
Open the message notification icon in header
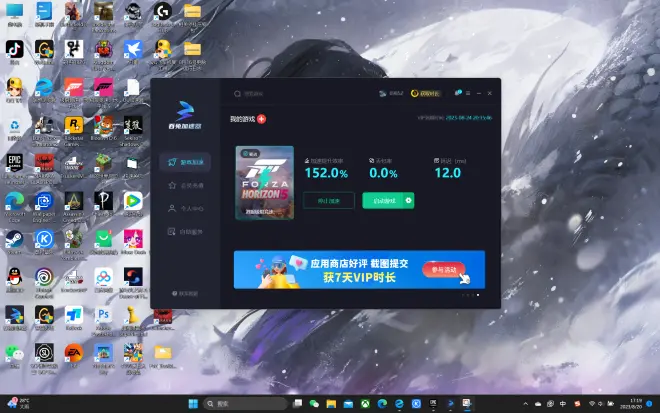coord(457,93)
